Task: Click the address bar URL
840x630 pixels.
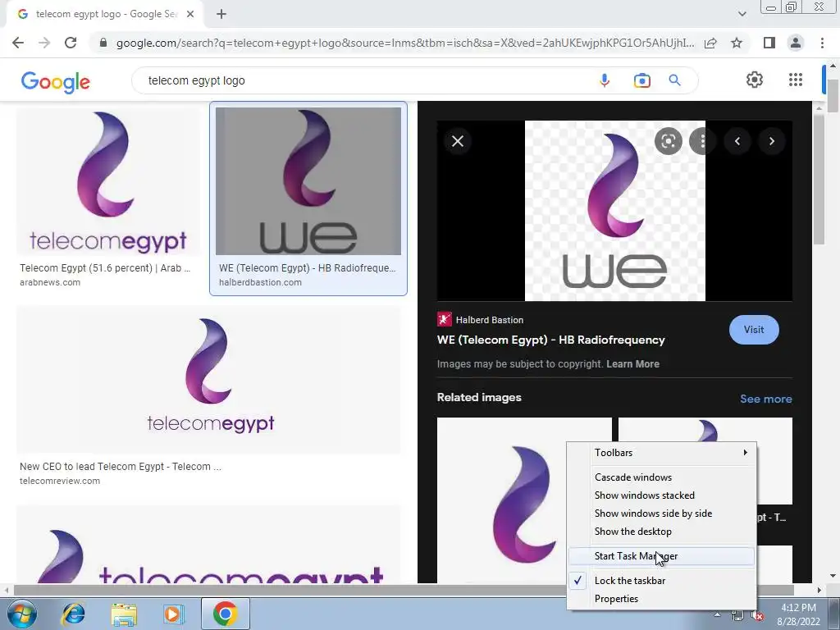Action: [404, 43]
